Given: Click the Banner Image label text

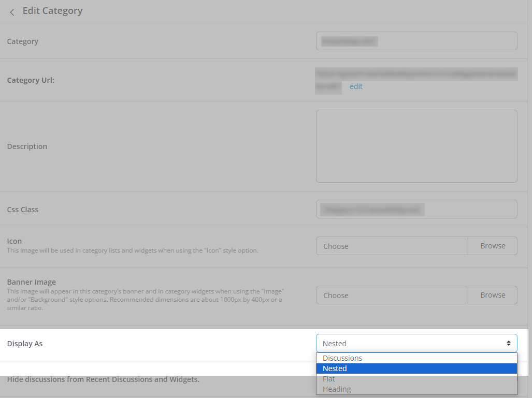Looking at the screenshot, I should click(32, 282).
